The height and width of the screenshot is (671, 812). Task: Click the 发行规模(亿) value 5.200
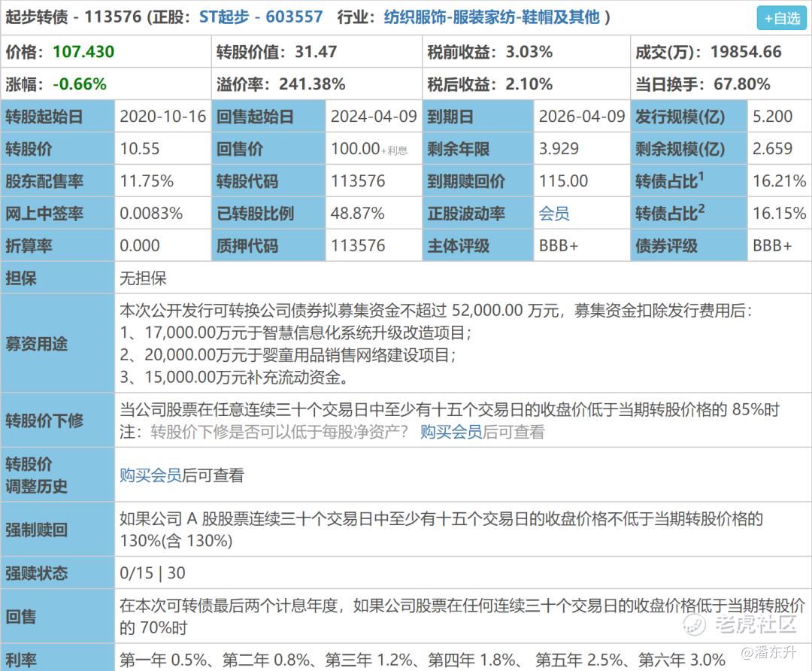click(773, 117)
